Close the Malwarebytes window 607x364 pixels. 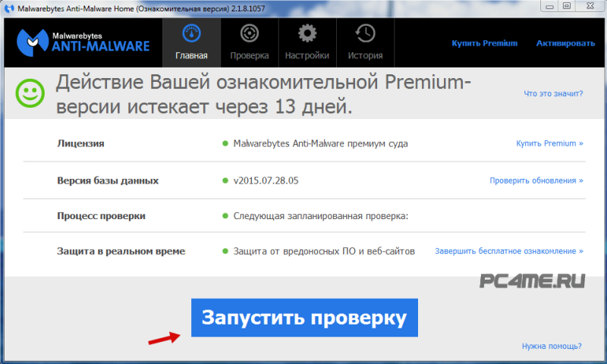590,6
